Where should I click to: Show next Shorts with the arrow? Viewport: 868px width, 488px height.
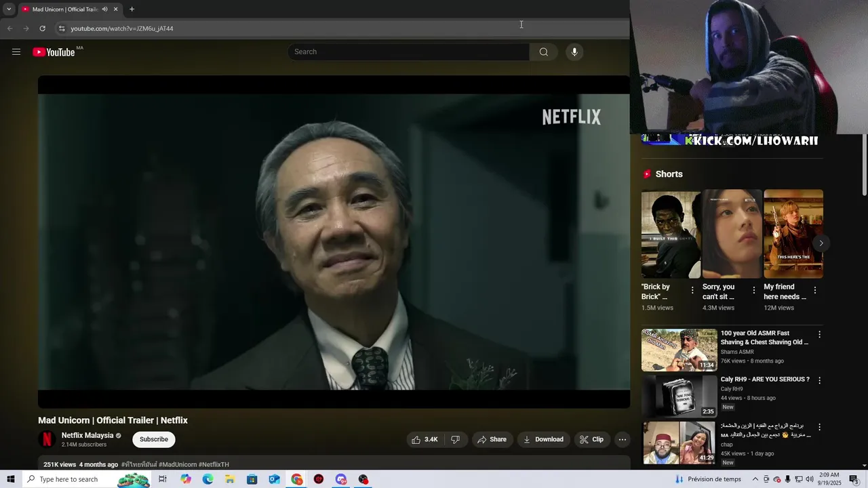coord(821,243)
